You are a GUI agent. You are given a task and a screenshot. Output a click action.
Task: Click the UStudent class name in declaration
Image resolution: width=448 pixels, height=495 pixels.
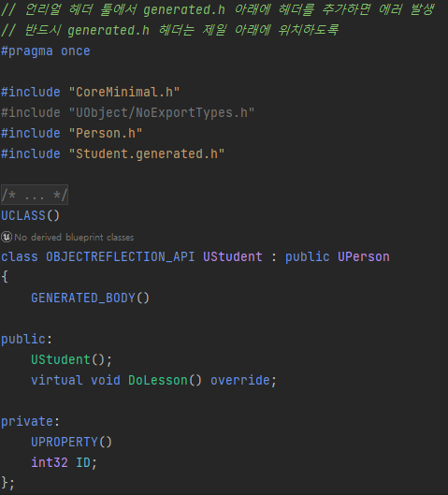coord(233,256)
